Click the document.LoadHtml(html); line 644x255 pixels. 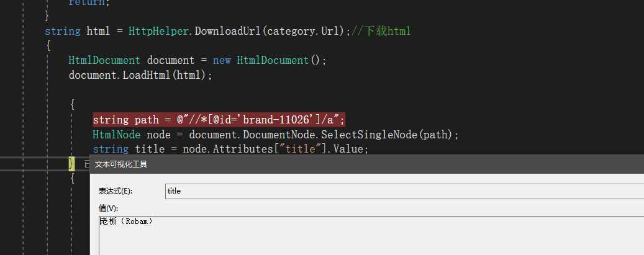[x=140, y=75]
